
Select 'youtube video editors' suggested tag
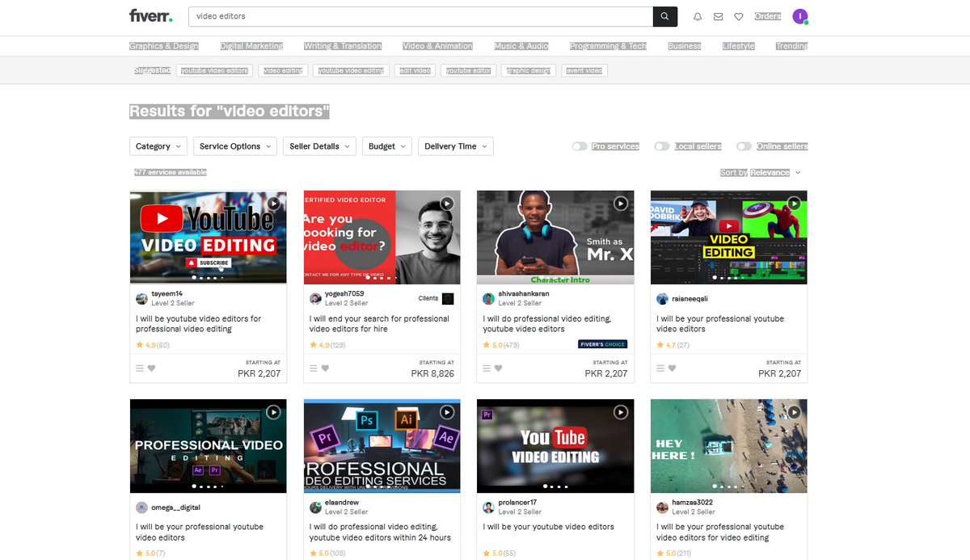[x=214, y=70]
